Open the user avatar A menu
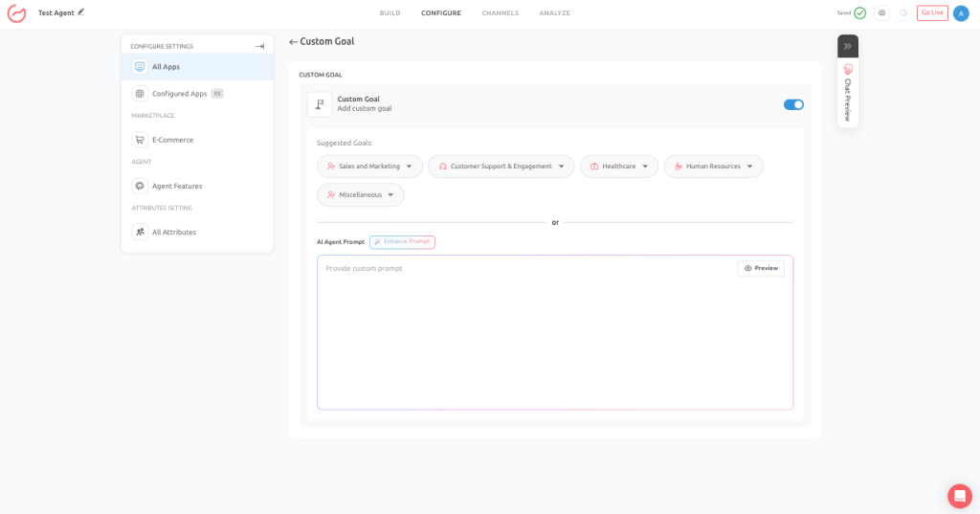 (961, 13)
